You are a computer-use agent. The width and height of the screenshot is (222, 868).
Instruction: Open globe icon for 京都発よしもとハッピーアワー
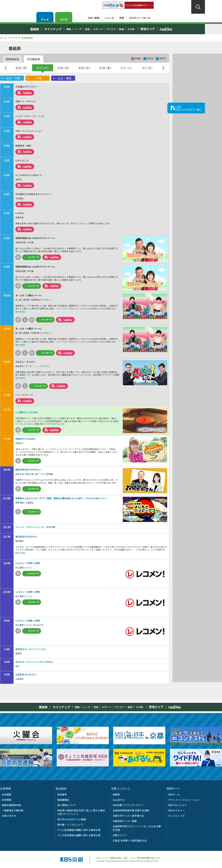pos(18,511)
